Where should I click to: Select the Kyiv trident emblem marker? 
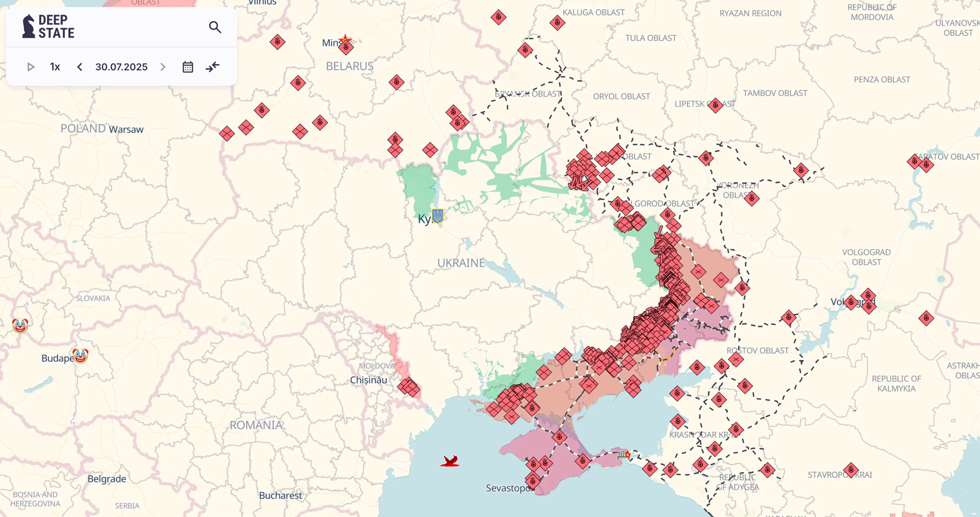(437, 216)
